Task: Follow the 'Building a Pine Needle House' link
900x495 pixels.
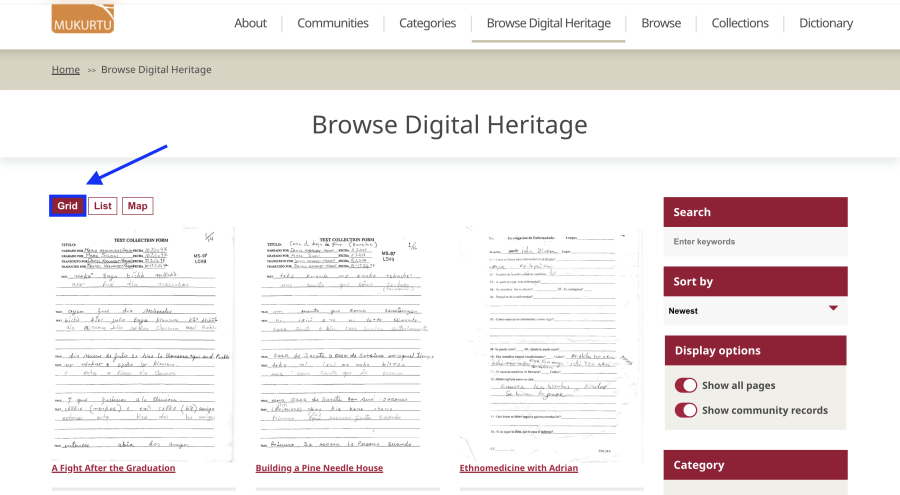Action: click(319, 468)
